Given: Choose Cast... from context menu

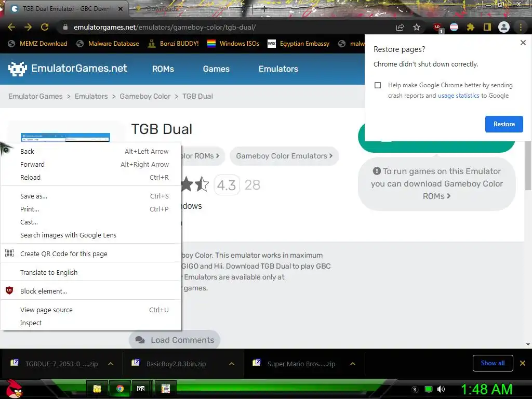Looking at the screenshot, I should tap(91, 222).
